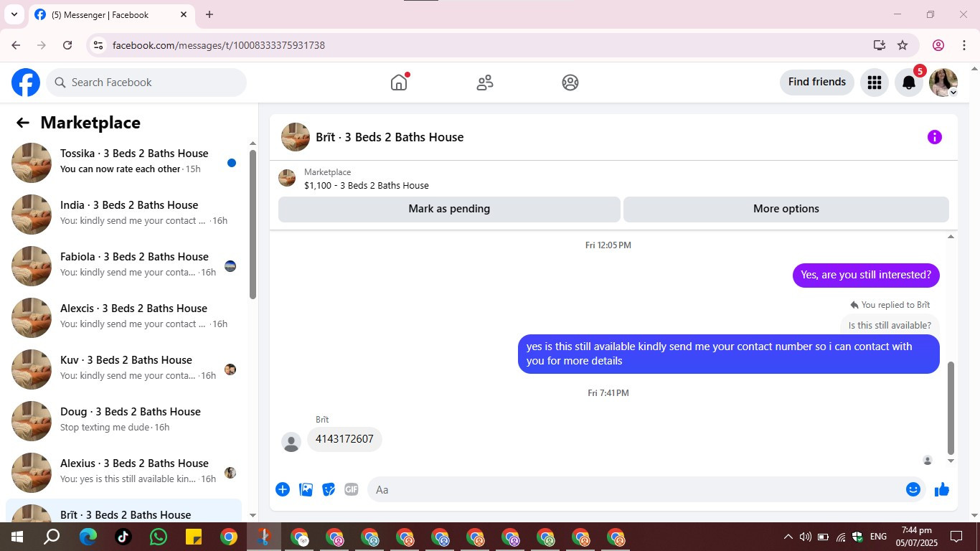
Task: Go to the Facebook Home icon
Action: [x=399, y=83]
